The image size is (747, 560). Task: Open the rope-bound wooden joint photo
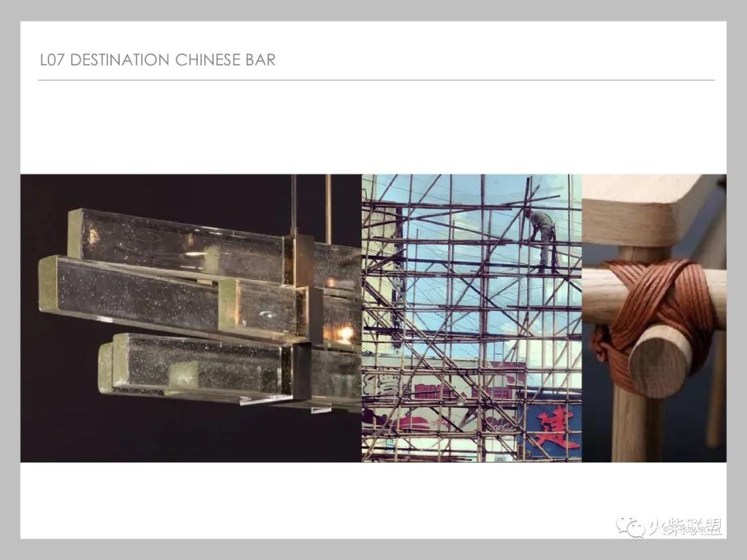coord(654,317)
